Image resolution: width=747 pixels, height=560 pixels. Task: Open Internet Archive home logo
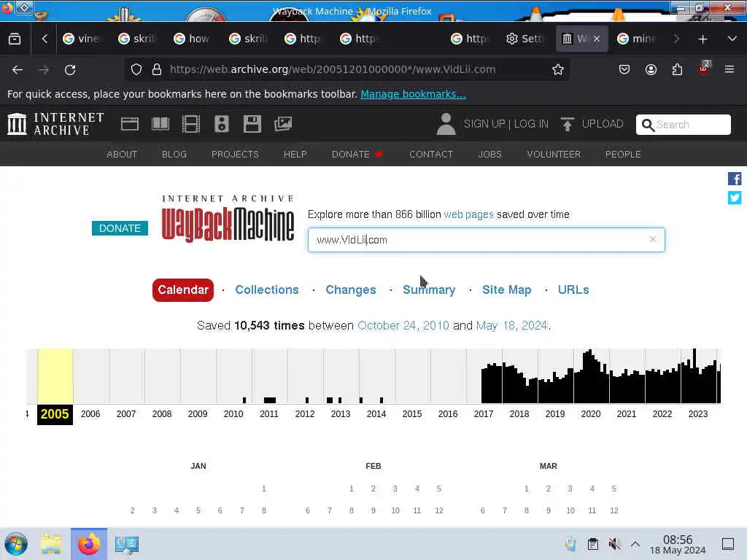coord(55,124)
